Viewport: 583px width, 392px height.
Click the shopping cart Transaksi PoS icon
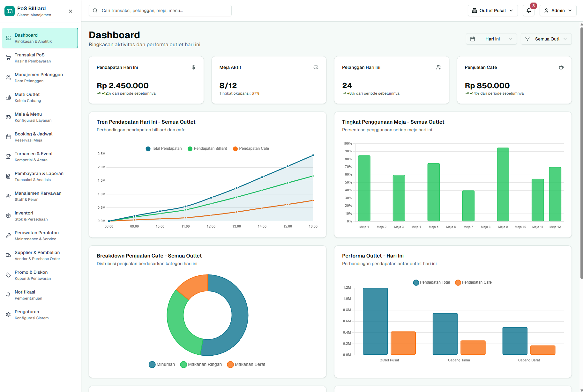[8, 58]
